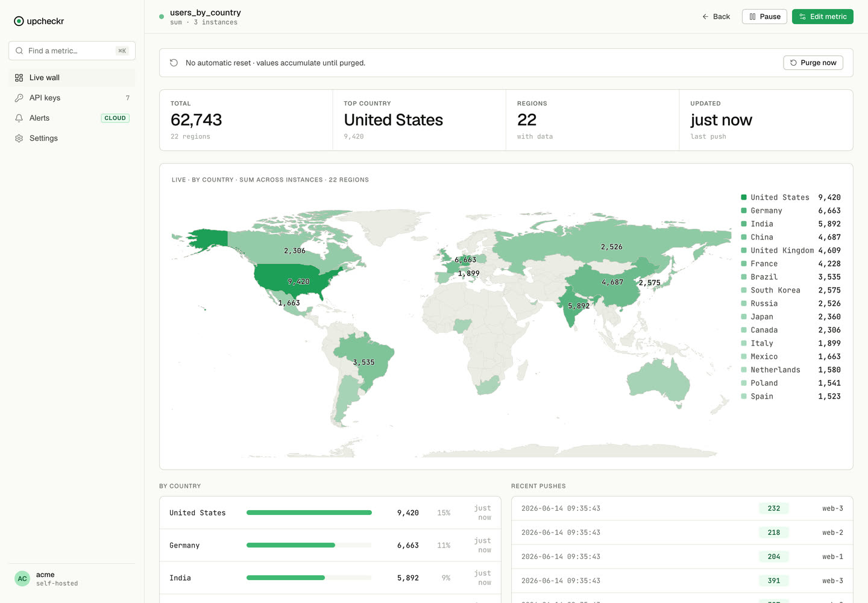Go Back to the previous page
This screenshot has height=603, width=868.
[716, 17]
